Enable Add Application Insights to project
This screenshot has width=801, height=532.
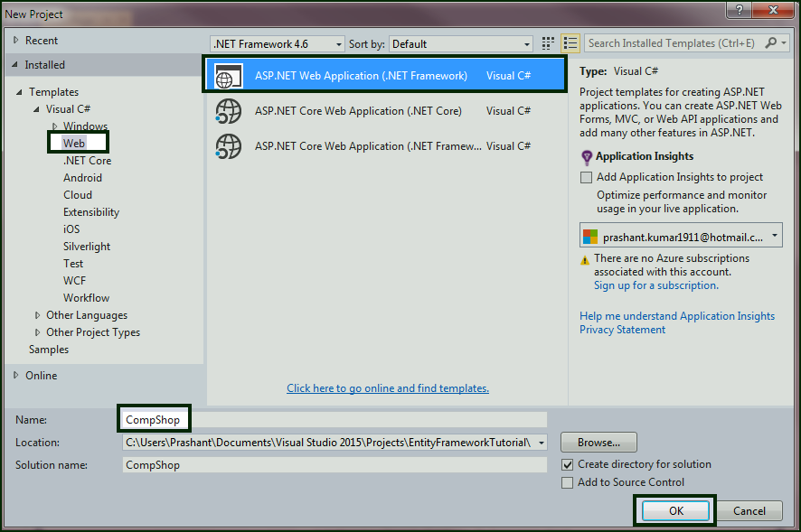pyautogui.click(x=587, y=177)
